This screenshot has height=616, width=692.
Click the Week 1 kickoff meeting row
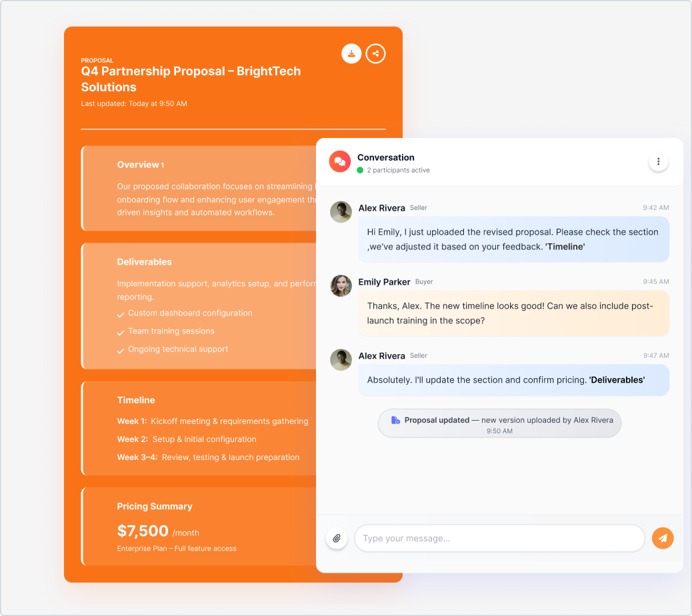[x=213, y=421]
